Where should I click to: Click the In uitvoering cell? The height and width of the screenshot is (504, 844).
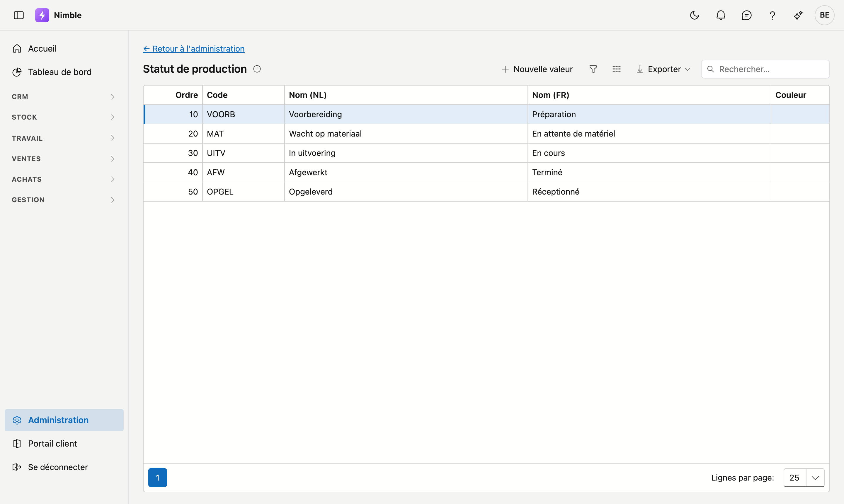click(406, 153)
